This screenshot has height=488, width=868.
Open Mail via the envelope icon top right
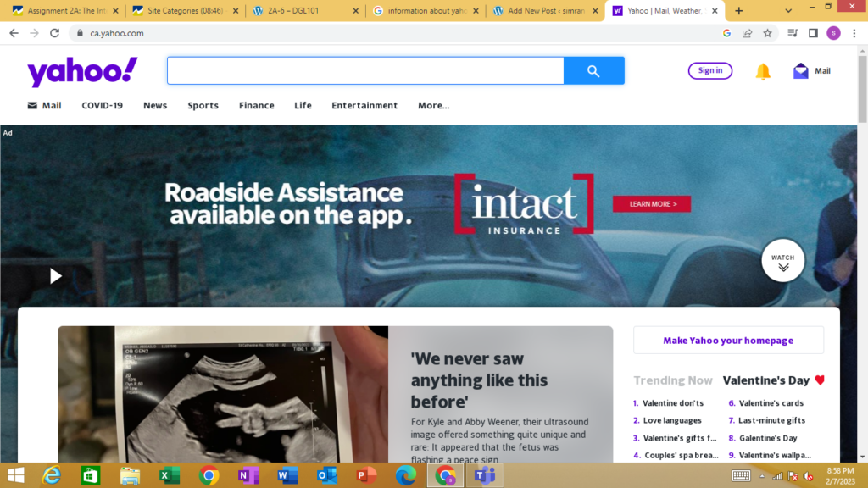pos(801,71)
